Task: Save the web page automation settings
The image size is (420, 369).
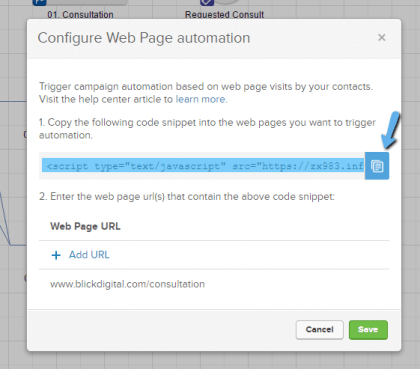Action: pos(368,330)
